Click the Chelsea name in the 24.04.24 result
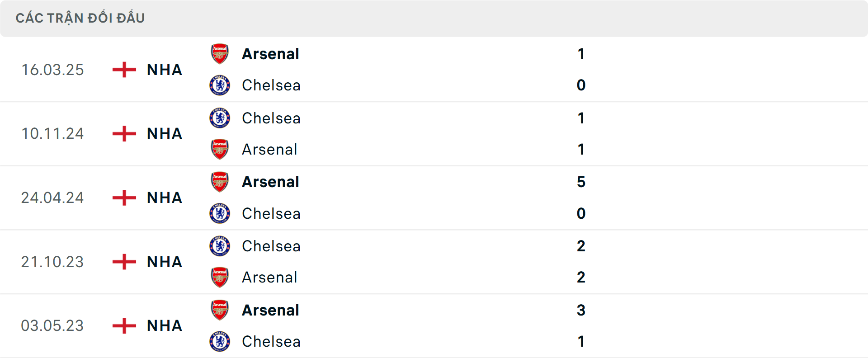The height and width of the screenshot is (358, 868). tap(271, 213)
